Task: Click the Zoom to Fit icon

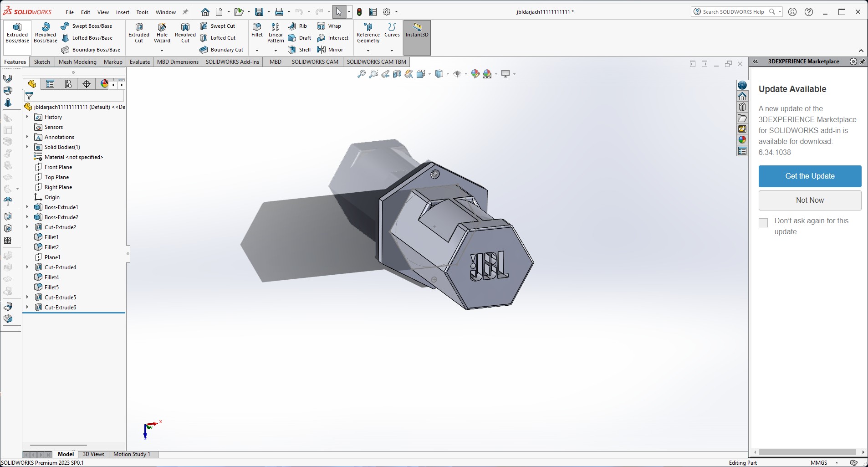Action: coord(361,74)
